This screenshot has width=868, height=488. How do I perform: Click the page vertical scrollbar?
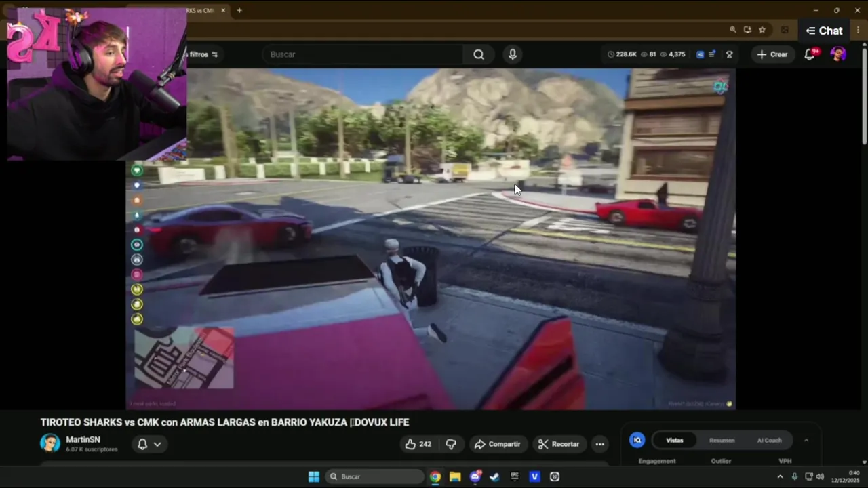click(x=864, y=95)
